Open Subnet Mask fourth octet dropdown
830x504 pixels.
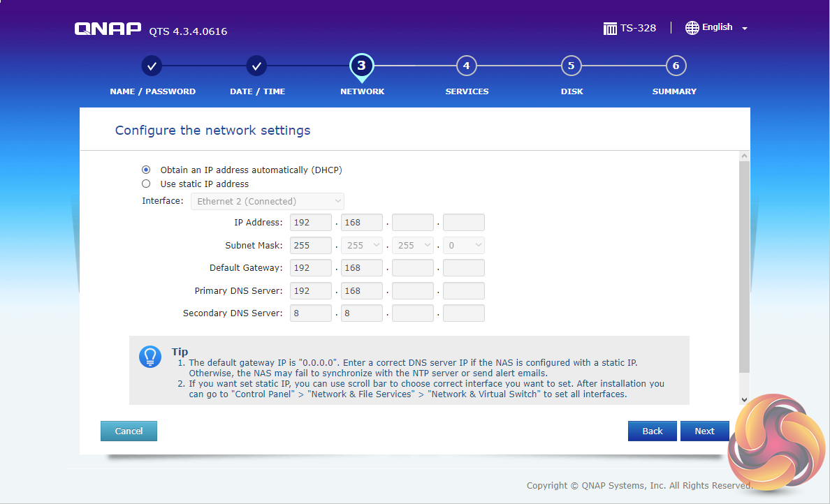coord(464,246)
